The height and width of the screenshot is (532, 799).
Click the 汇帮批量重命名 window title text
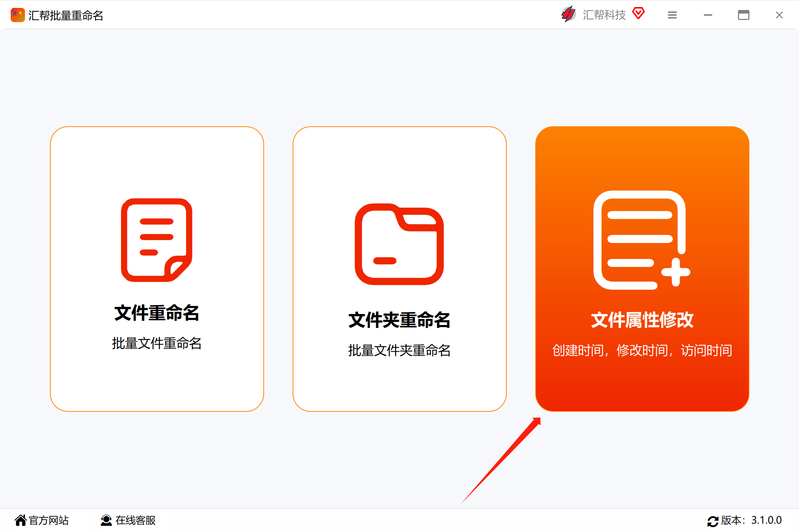66,15
